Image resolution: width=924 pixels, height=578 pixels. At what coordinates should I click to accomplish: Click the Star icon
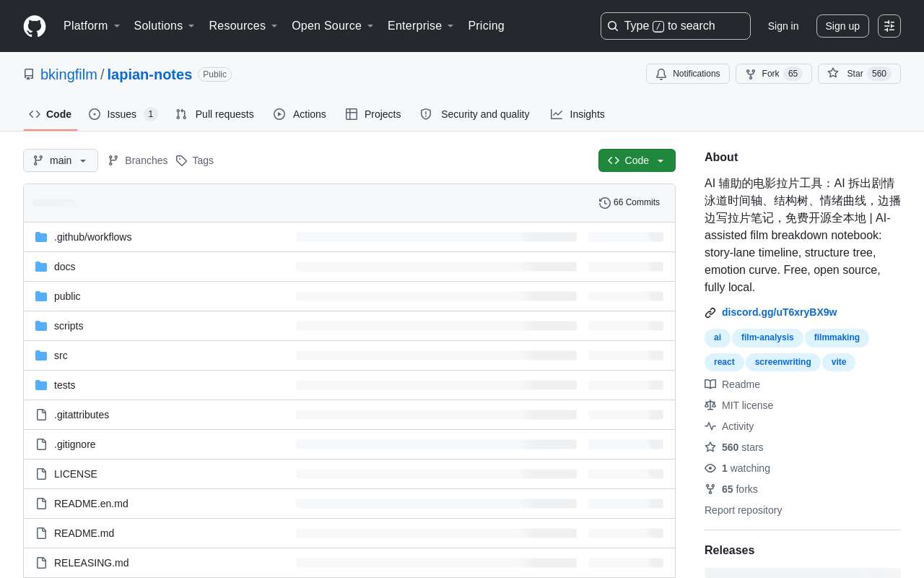(x=833, y=73)
